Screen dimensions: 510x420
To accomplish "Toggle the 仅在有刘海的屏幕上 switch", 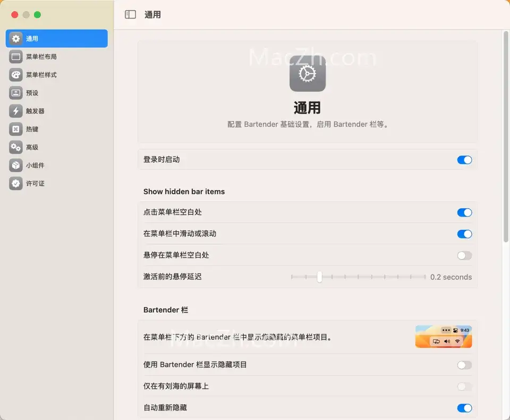I will pos(464,386).
